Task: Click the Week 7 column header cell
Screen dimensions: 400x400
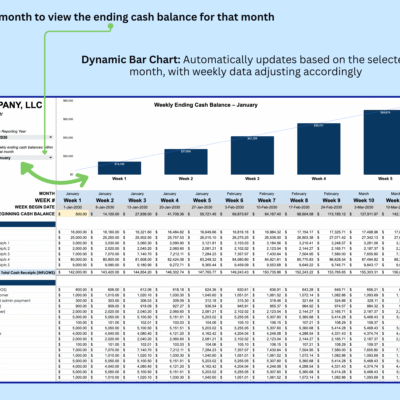Action: tap(267, 200)
